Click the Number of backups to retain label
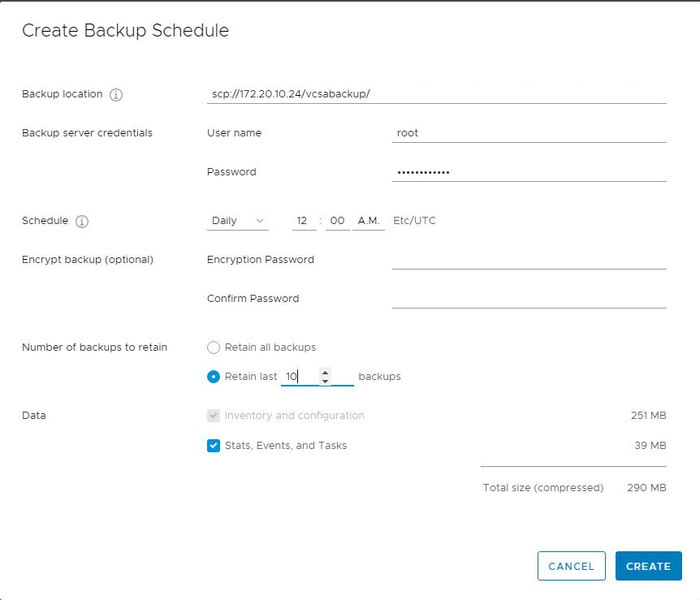Viewport: 700px width, 600px height. (94, 347)
